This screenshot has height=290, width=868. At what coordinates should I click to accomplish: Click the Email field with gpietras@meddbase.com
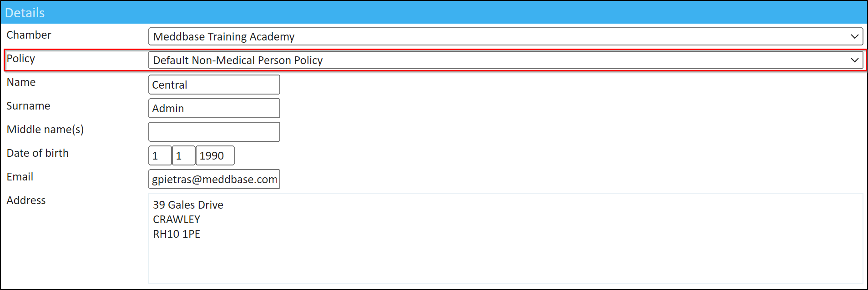tap(214, 179)
